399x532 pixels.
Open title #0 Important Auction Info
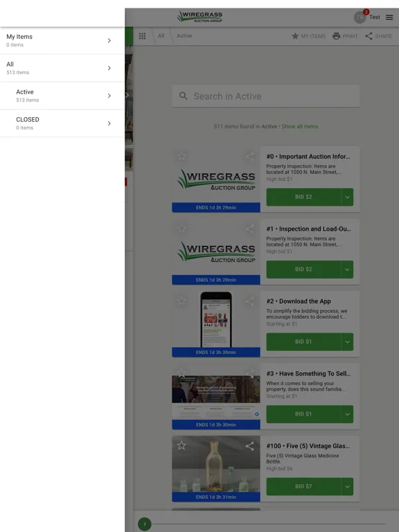point(308,157)
